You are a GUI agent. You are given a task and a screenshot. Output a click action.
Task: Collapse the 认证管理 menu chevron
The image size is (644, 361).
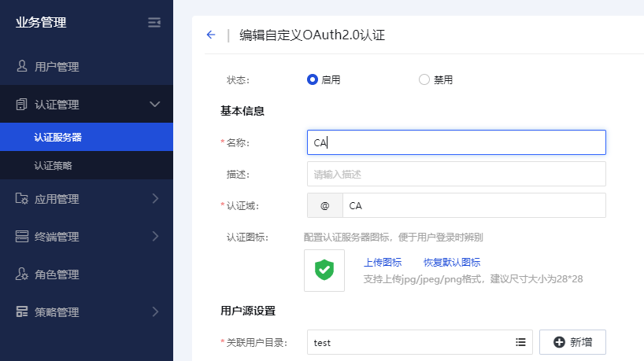155,104
